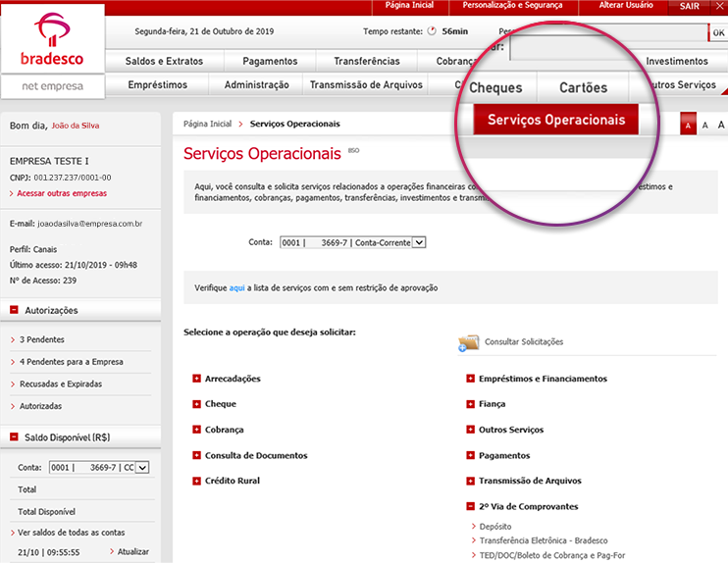Screen dimensions: 728x563
Task: Collapse the Saldo Disponível sidebar panel
Action: click(15, 437)
